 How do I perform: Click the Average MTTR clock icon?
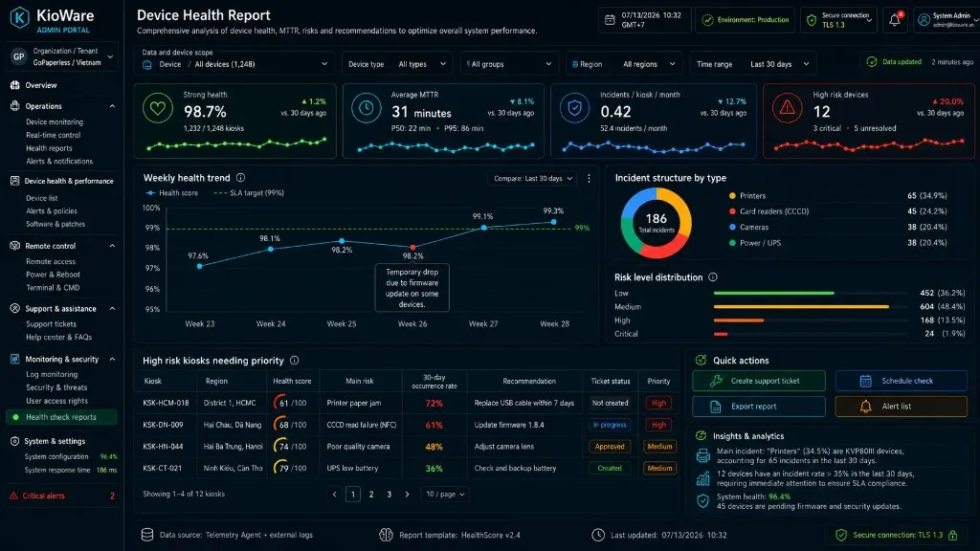(x=366, y=109)
